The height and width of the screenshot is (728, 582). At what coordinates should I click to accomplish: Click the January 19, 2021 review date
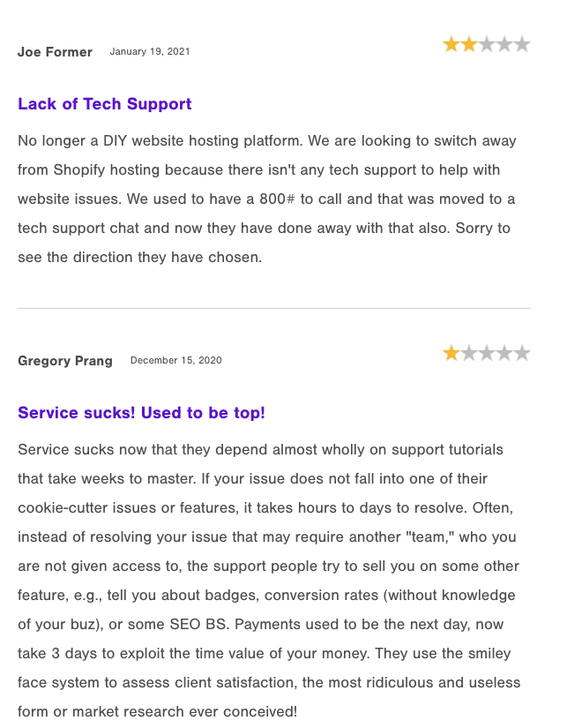click(150, 52)
